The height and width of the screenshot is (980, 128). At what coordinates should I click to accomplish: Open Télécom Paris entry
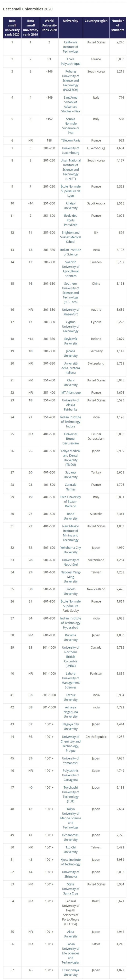click(70, 140)
